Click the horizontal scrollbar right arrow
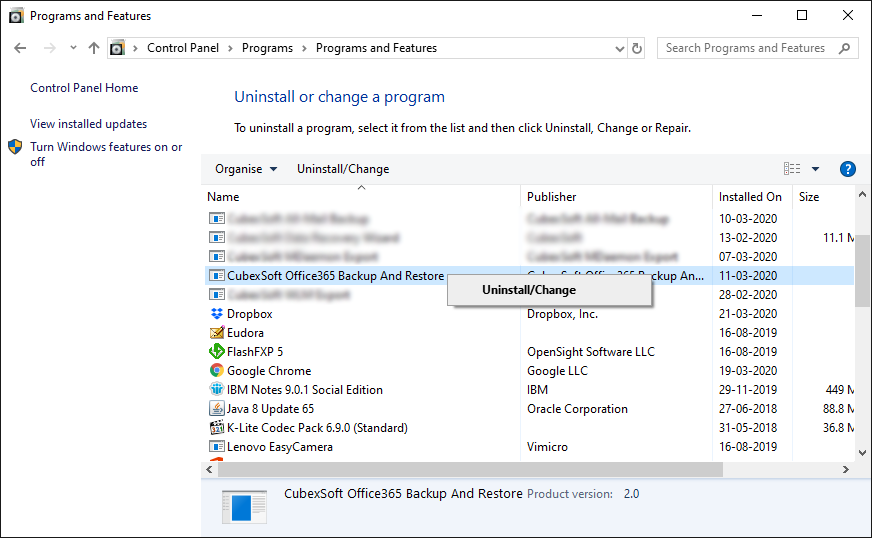 (846, 470)
